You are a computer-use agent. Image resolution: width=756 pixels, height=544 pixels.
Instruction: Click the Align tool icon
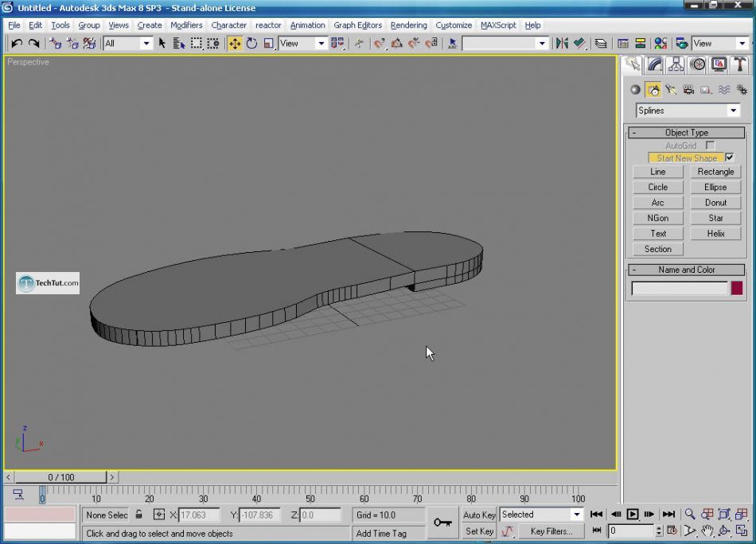(x=579, y=44)
